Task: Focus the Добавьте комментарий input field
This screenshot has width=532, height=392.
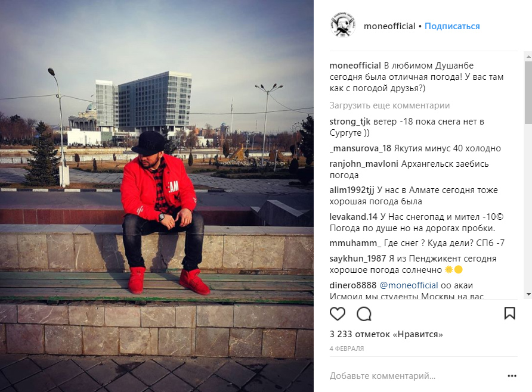Action: click(x=416, y=376)
